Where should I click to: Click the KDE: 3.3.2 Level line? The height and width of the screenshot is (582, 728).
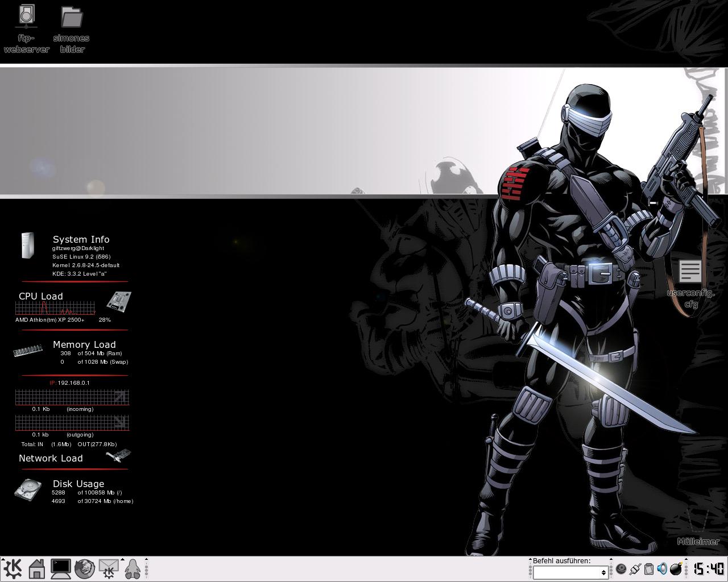point(80,274)
